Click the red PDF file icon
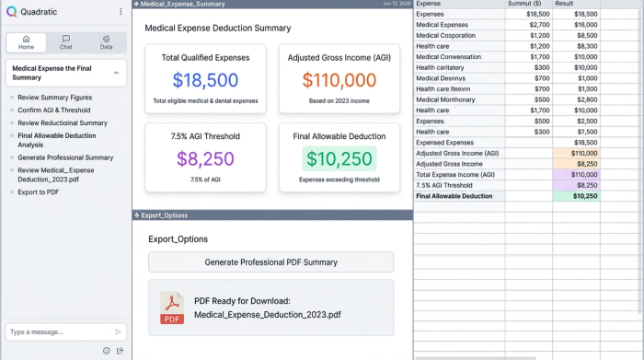This screenshot has height=360, width=644. (x=172, y=308)
